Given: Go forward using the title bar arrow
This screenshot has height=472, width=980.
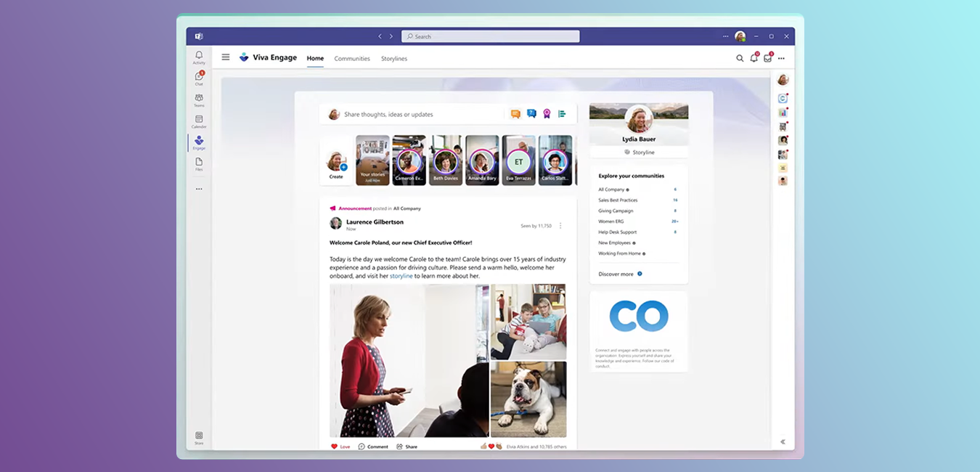Looking at the screenshot, I should point(391,36).
